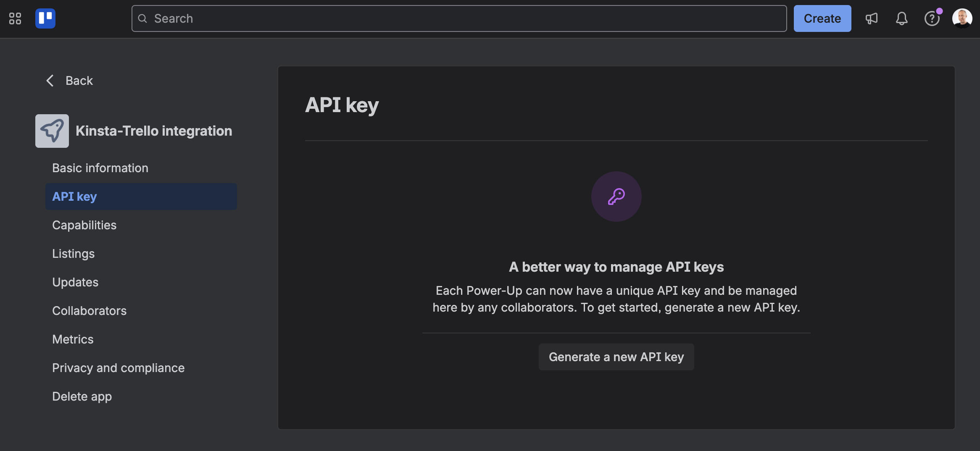Select the API key section
The height and width of the screenshot is (451, 980).
tap(74, 196)
